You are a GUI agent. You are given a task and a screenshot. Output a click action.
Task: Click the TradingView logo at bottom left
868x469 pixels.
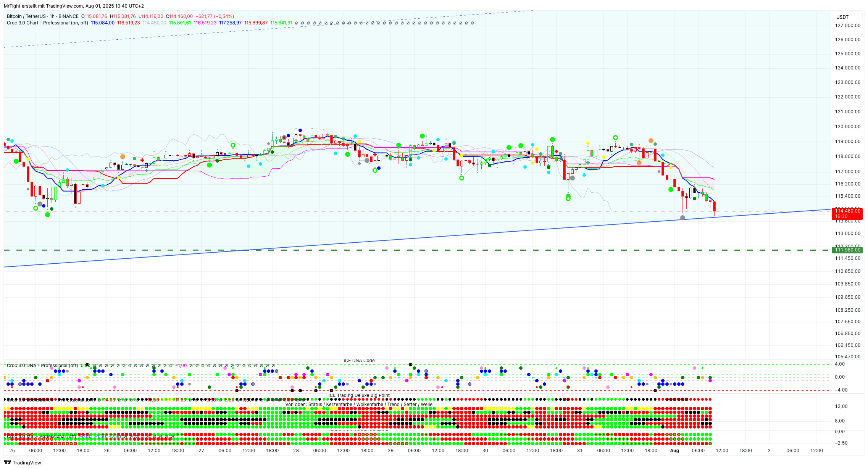(x=22, y=463)
